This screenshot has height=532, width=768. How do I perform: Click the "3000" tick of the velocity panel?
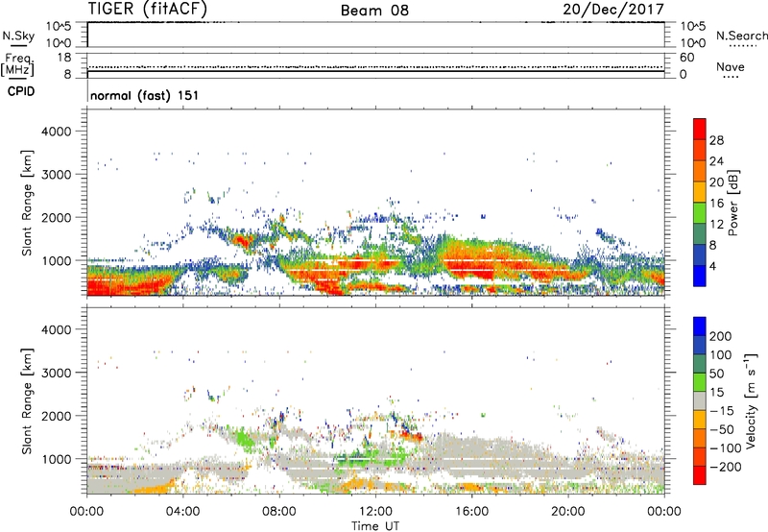(57, 373)
